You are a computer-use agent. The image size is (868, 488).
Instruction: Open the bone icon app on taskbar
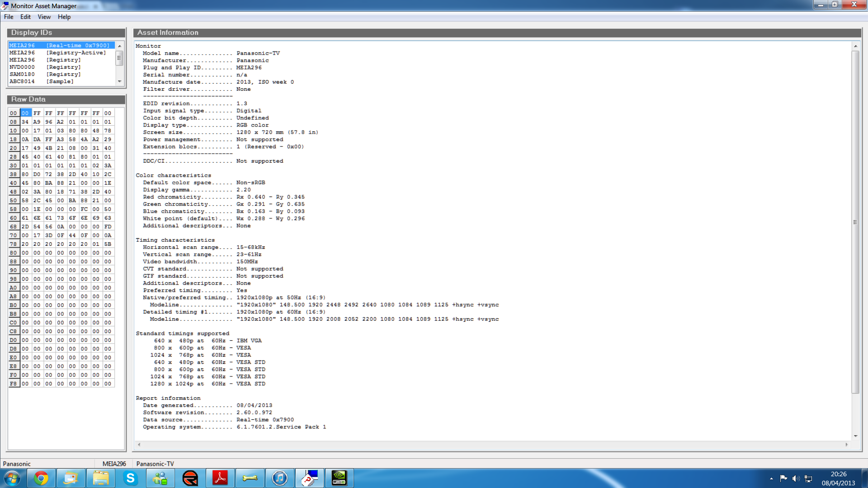(x=250, y=478)
